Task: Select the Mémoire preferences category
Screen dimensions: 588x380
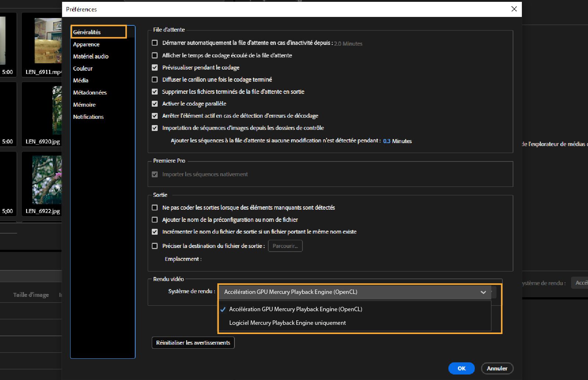Action: tap(85, 104)
